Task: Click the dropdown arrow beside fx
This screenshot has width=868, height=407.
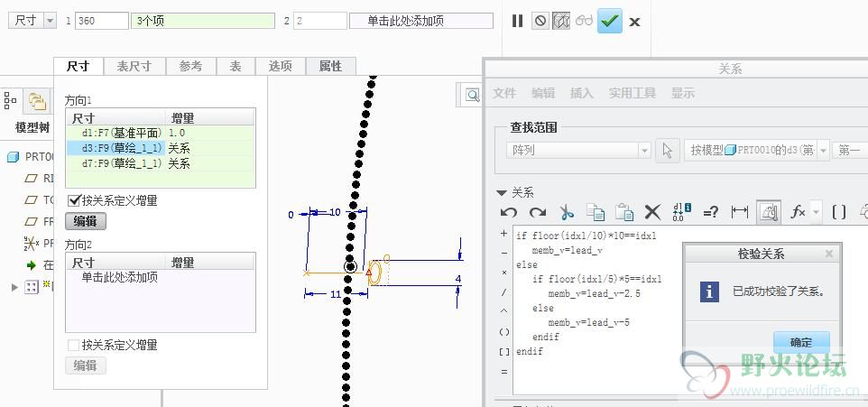Action: coord(816,213)
